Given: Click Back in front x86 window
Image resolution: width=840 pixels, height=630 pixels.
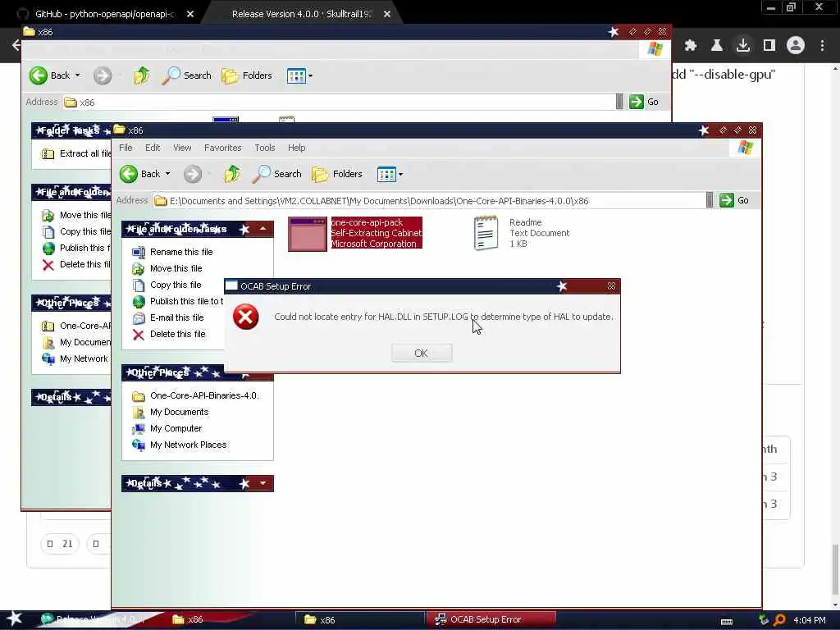Looking at the screenshot, I should (x=139, y=174).
